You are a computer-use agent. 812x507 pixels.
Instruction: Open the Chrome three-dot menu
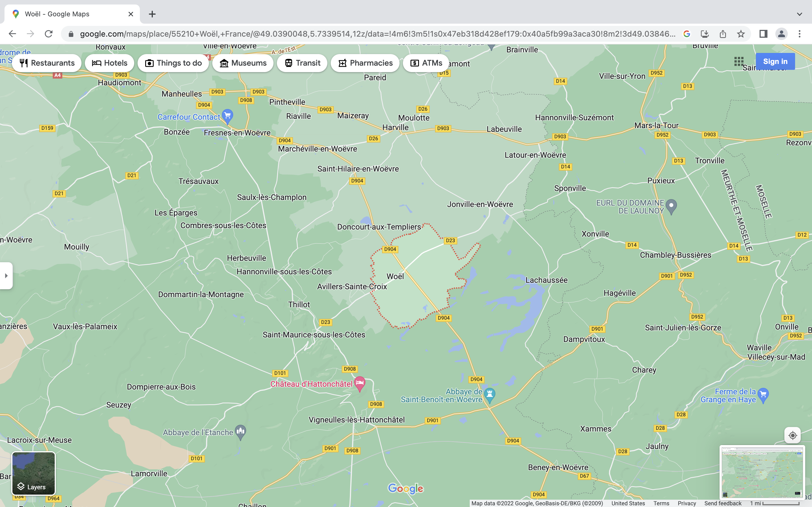[x=799, y=34]
